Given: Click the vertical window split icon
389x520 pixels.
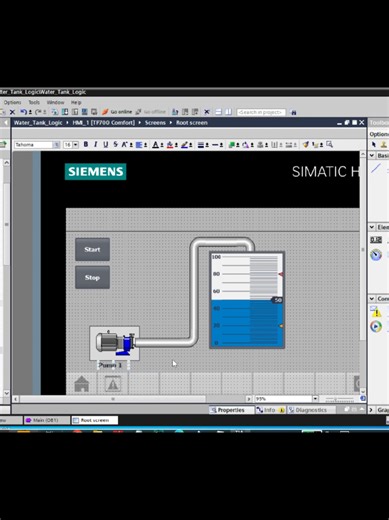Looking at the screenshot, I should (228, 112).
